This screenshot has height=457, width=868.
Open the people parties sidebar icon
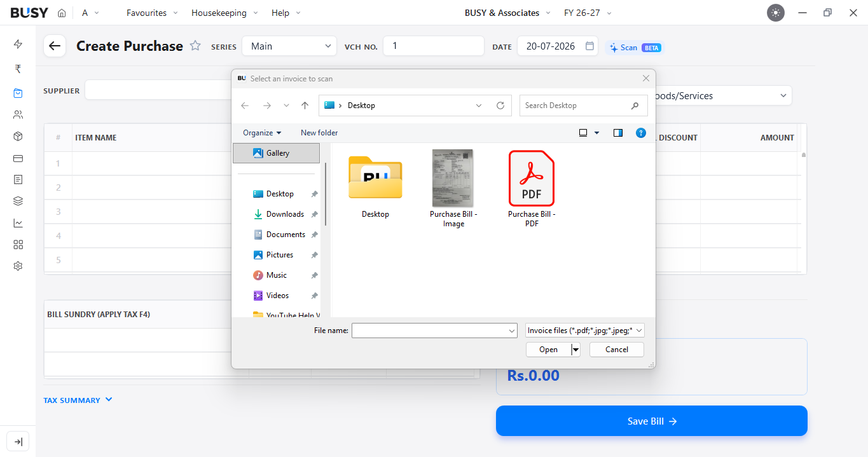(x=18, y=115)
